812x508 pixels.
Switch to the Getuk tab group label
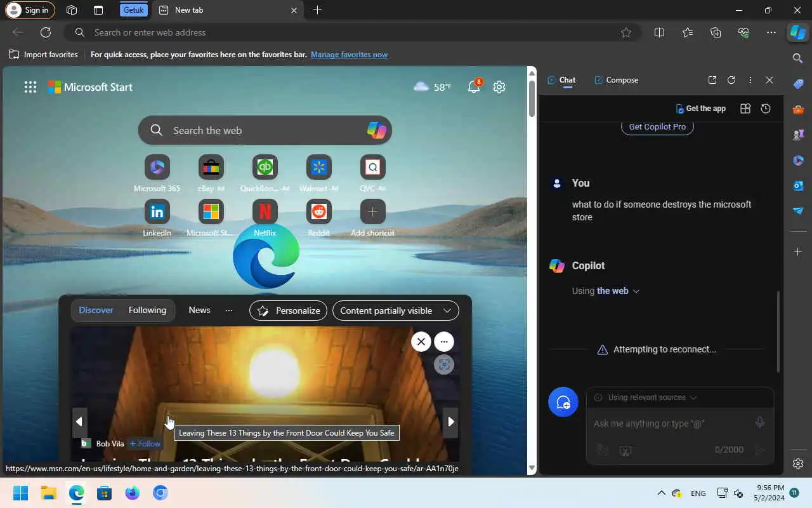point(134,10)
